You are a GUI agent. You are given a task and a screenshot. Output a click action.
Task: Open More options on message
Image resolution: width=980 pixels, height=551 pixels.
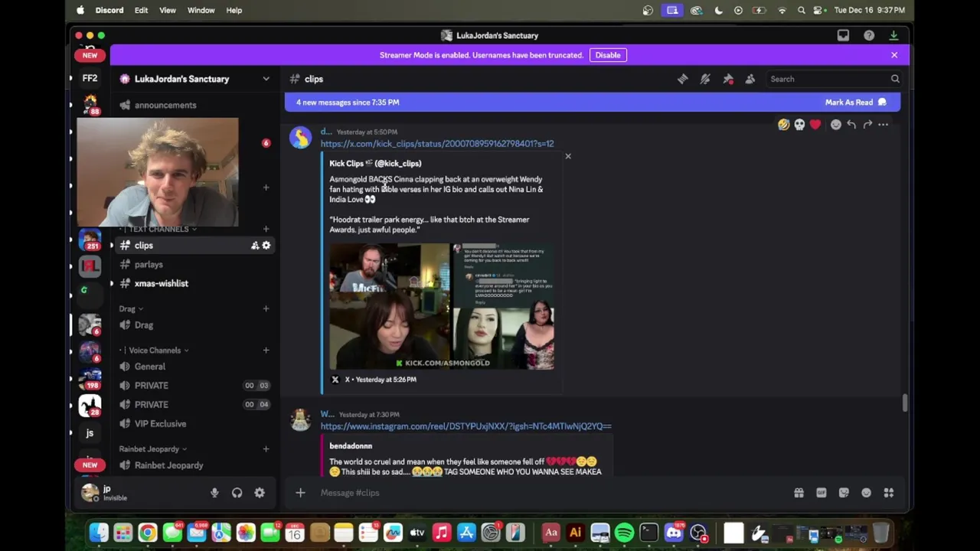pyautogui.click(x=884, y=125)
